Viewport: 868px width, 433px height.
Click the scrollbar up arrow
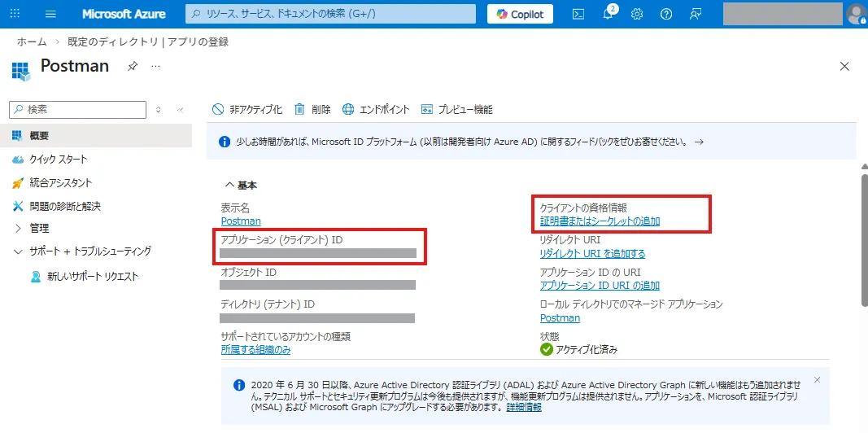click(x=864, y=167)
